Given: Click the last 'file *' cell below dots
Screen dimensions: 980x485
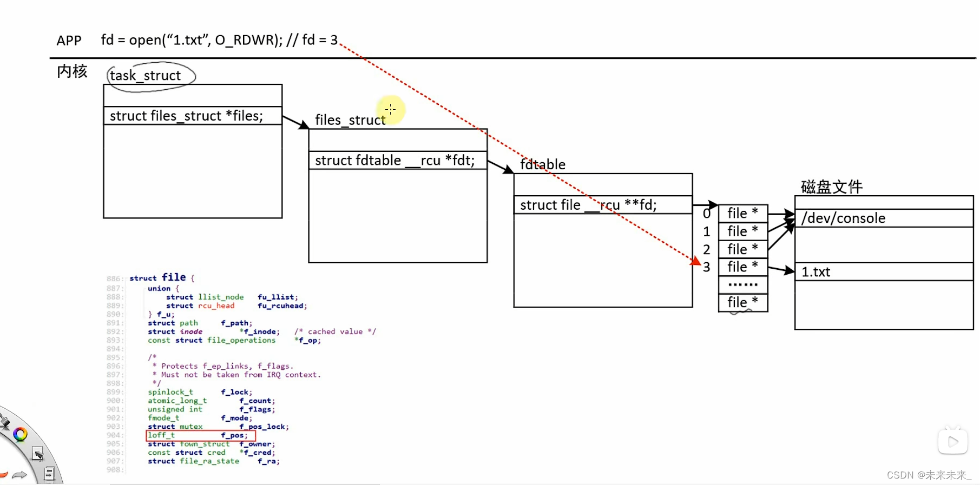Looking at the screenshot, I should click(x=743, y=302).
